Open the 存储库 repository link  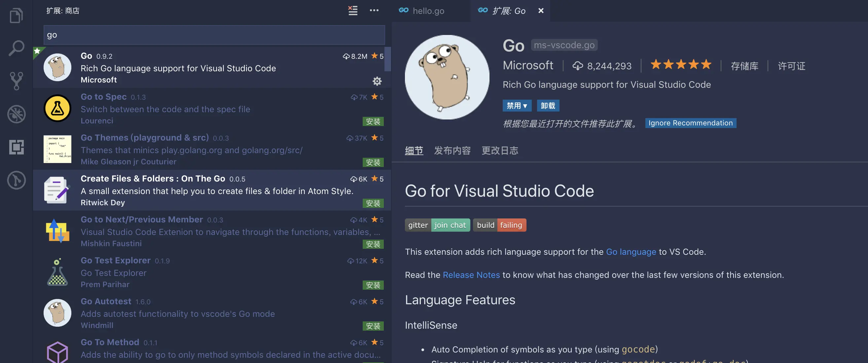pyautogui.click(x=744, y=66)
